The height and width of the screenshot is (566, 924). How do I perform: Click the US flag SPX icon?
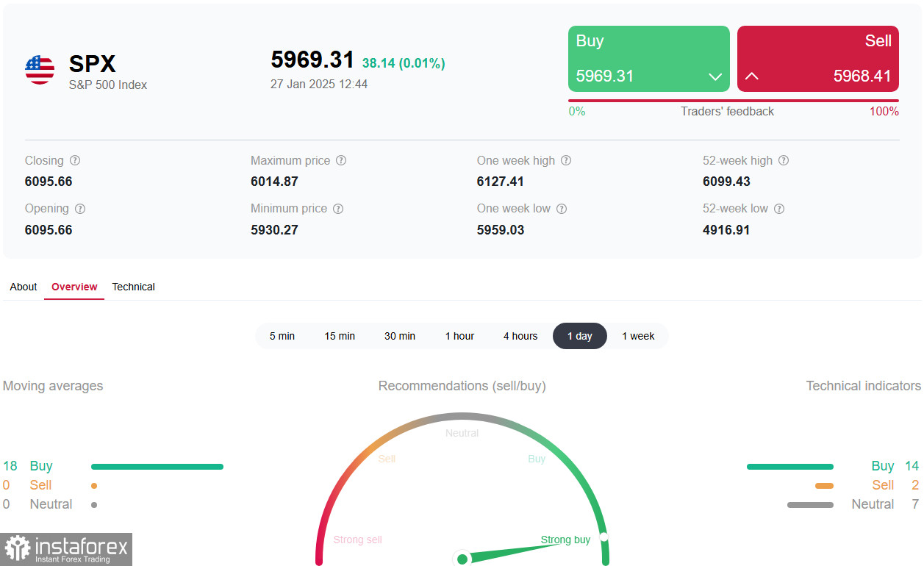[40, 70]
